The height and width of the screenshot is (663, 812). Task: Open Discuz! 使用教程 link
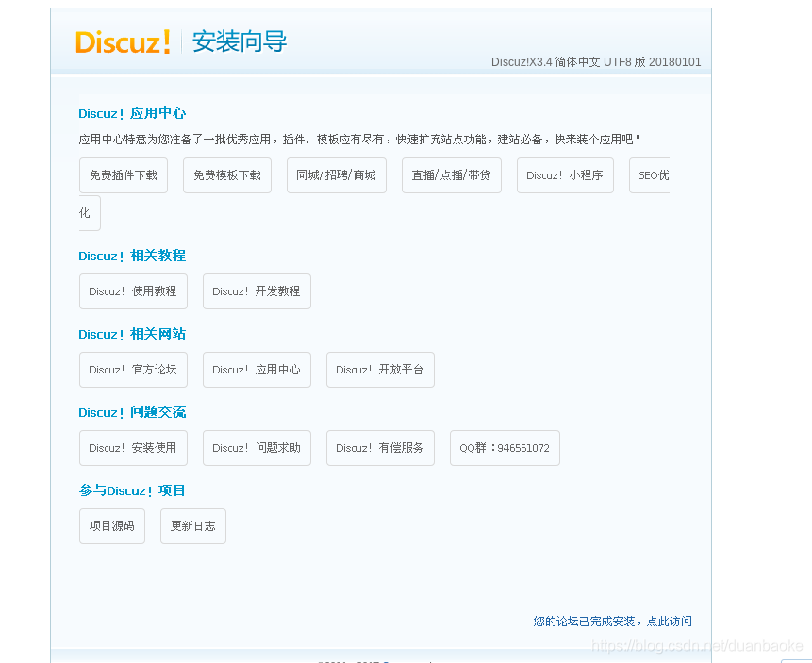click(x=133, y=291)
